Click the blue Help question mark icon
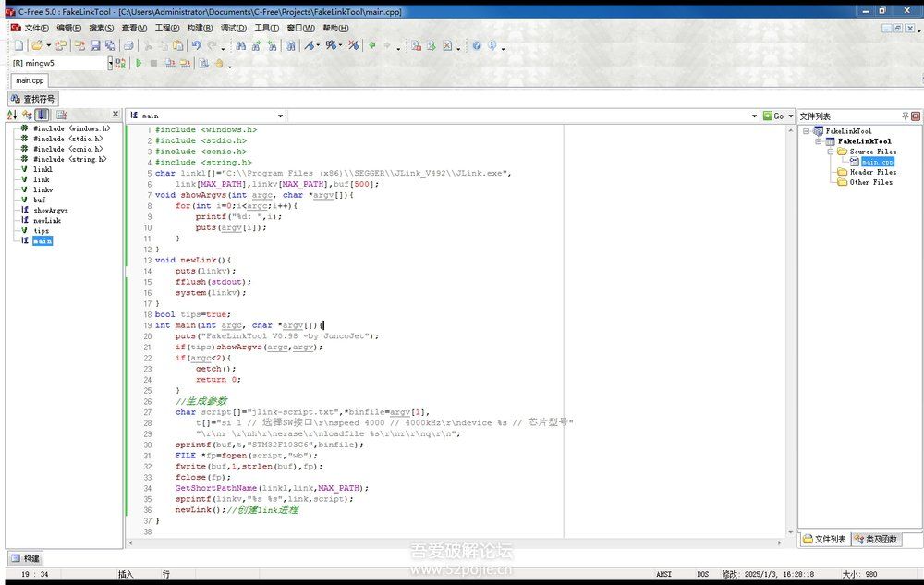 (x=477, y=45)
